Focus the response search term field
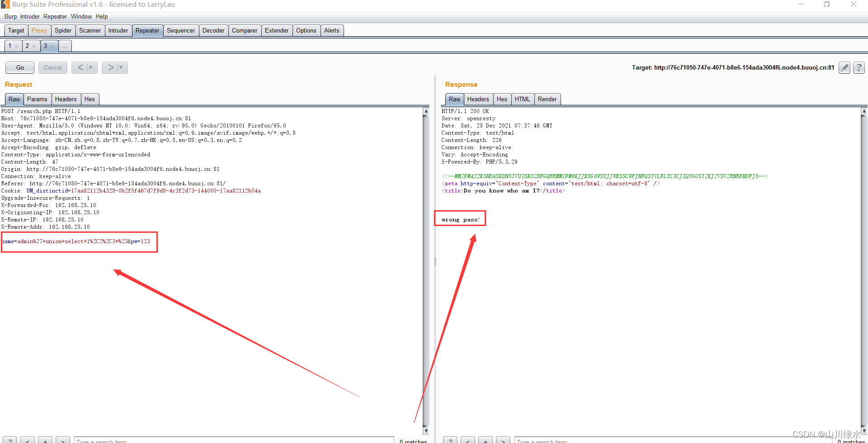Viewport: 868px width, 443px height. [x=674, y=441]
